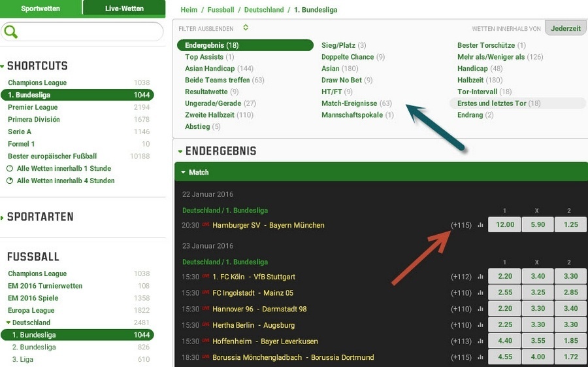This screenshot has width=588, height=367.
Task: Click live icon beside Borussia Mönchengladbach
Action: [206, 357]
